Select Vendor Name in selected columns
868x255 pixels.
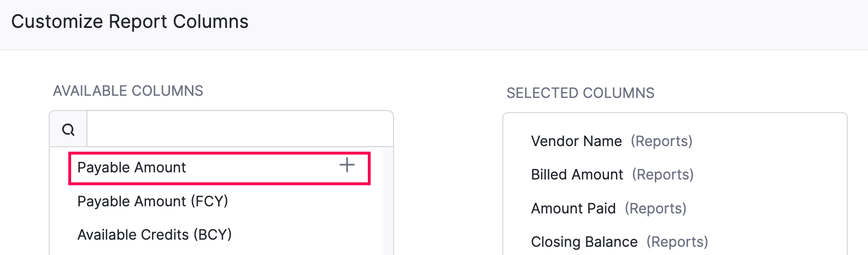click(x=576, y=141)
